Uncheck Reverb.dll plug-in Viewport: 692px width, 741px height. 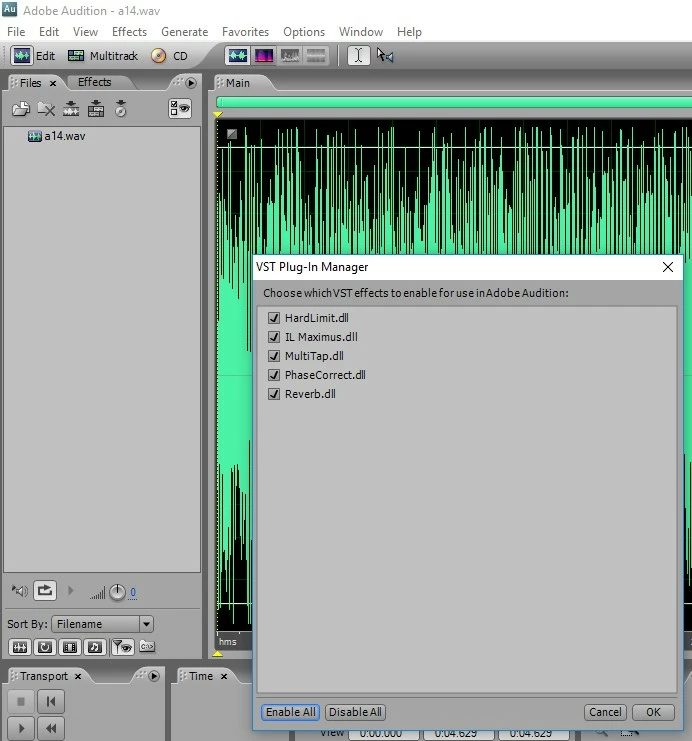click(274, 394)
